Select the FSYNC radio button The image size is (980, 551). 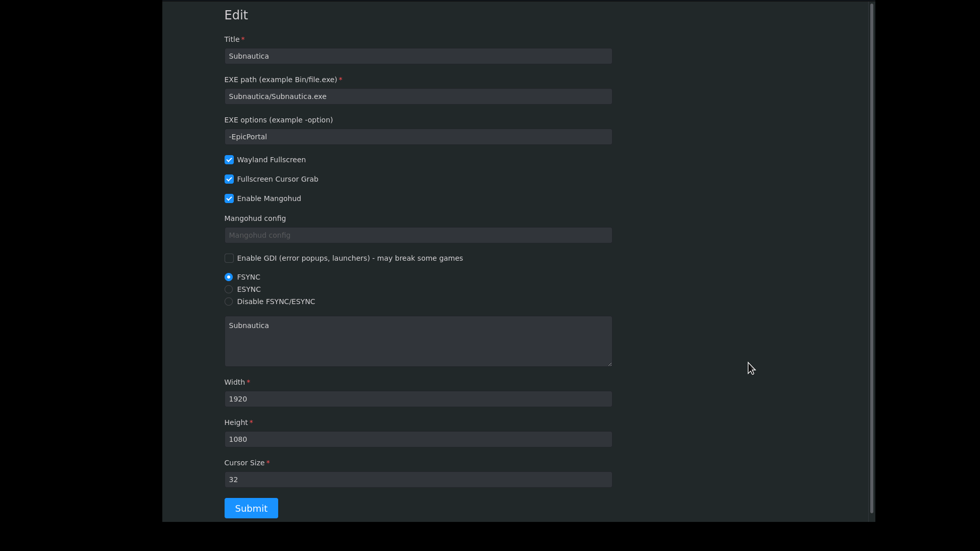click(x=229, y=277)
